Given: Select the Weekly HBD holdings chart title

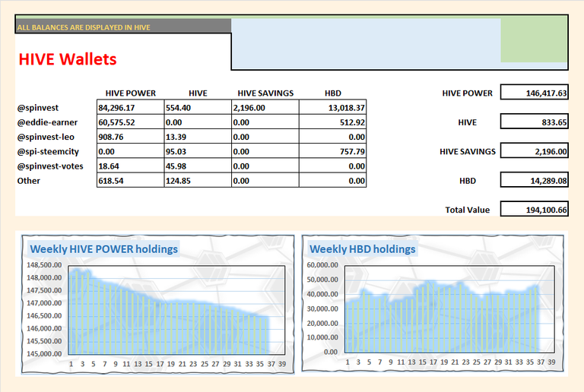Looking at the screenshot, I should click(363, 249).
